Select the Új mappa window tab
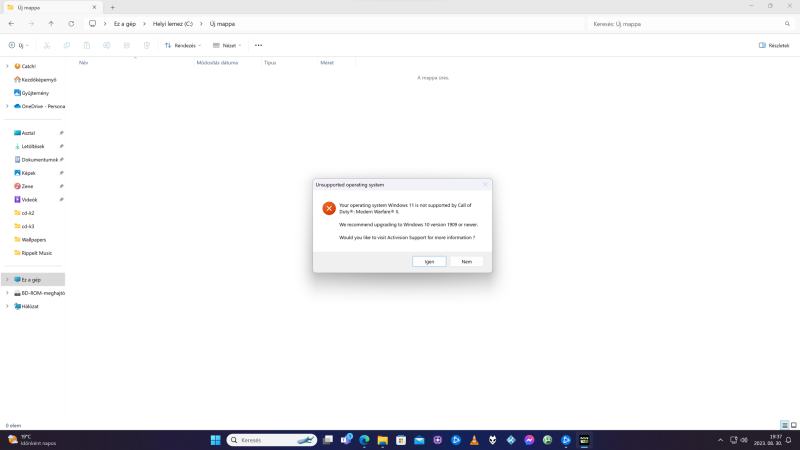 pyautogui.click(x=51, y=8)
